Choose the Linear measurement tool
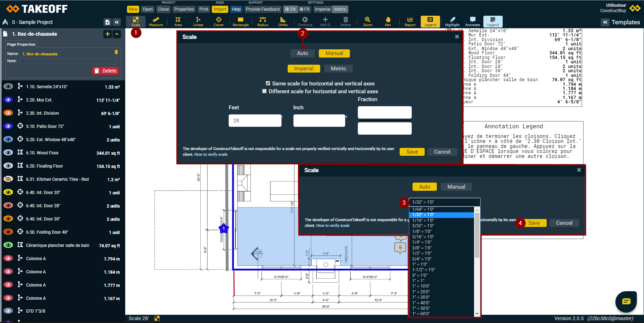This screenshot has width=644, height=323. click(x=198, y=21)
